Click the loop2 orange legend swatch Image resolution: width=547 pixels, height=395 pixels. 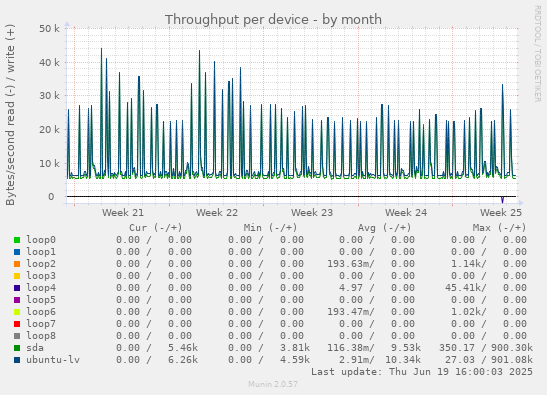tap(17, 264)
